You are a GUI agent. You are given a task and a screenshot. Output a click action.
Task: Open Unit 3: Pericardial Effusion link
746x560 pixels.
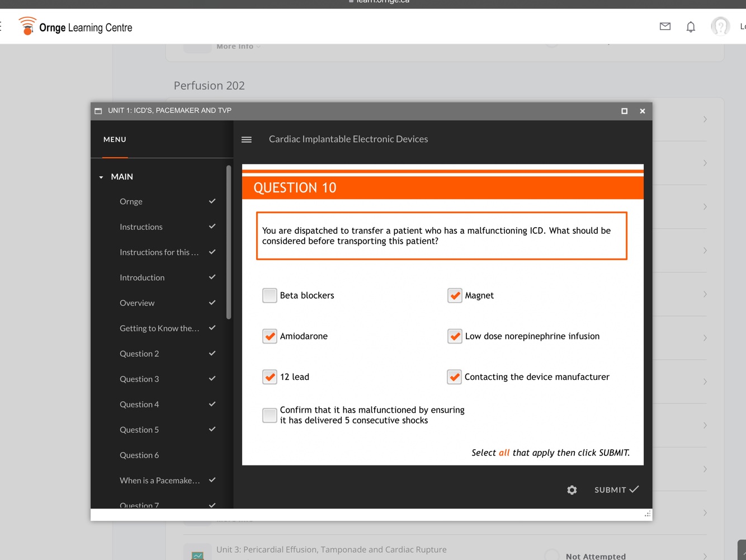click(x=332, y=549)
